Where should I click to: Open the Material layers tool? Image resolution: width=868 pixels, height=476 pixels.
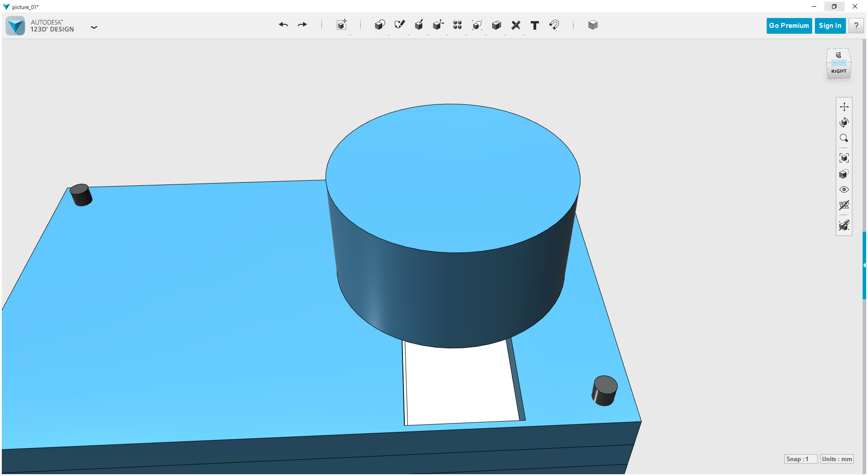pyautogui.click(x=593, y=25)
